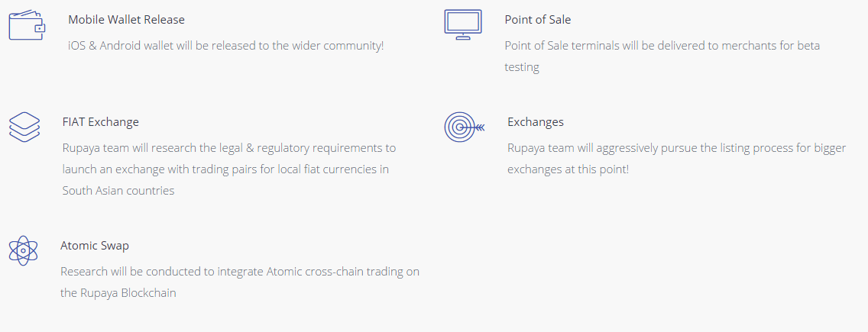Image resolution: width=868 pixels, height=332 pixels.
Task: Click the monitor icon beside Point of Sale
Action: 462,24
